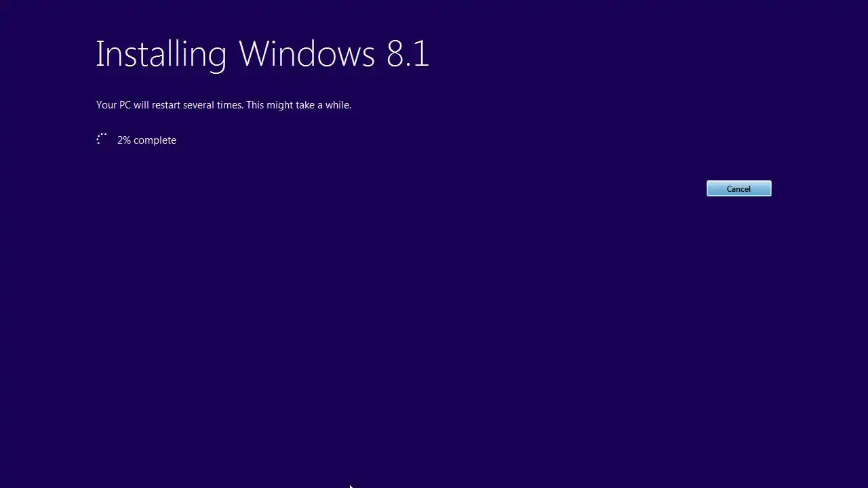The height and width of the screenshot is (488, 868).
Task: Select the '2% complete' progress text
Action: 146,140
